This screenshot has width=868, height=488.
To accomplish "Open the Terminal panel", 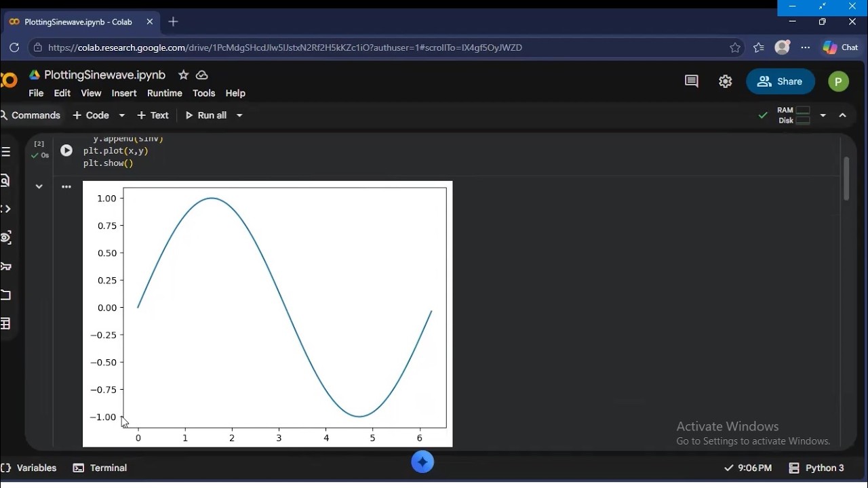I will (x=100, y=468).
